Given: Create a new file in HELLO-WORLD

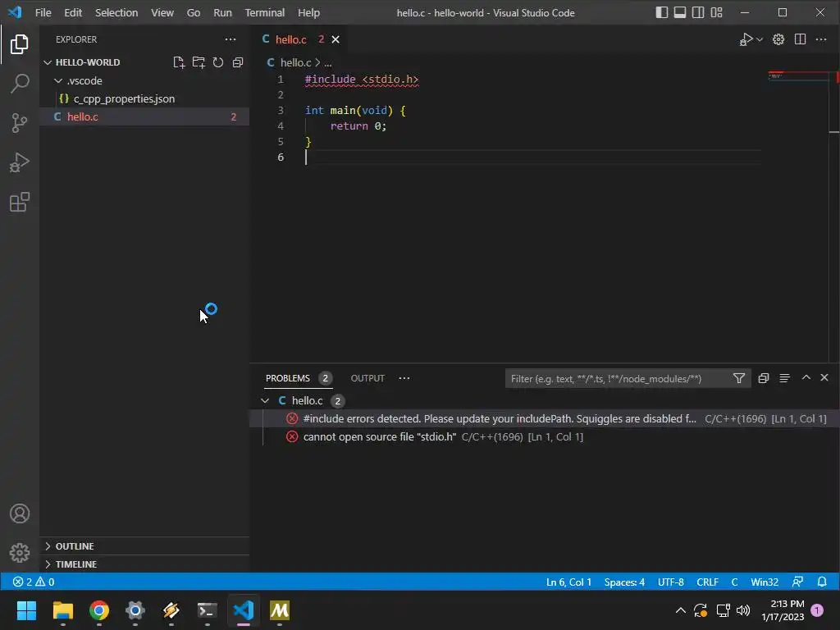Looking at the screenshot, I should [179, 62].
